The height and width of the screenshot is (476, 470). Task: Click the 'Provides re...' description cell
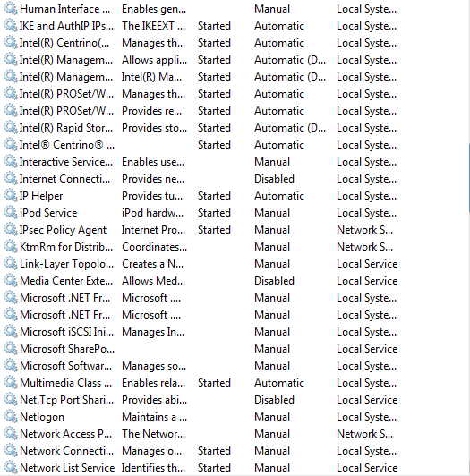pyautogui.click(x=151, y=111)
